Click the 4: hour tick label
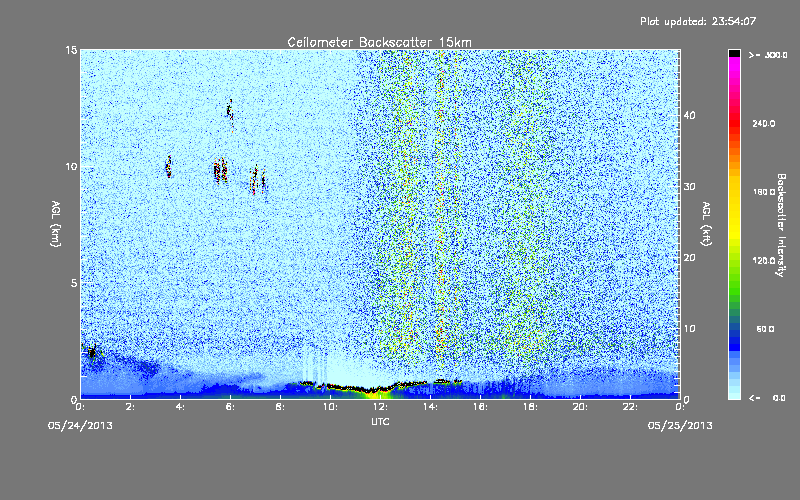800x500 pixels. tap(181, 407)
